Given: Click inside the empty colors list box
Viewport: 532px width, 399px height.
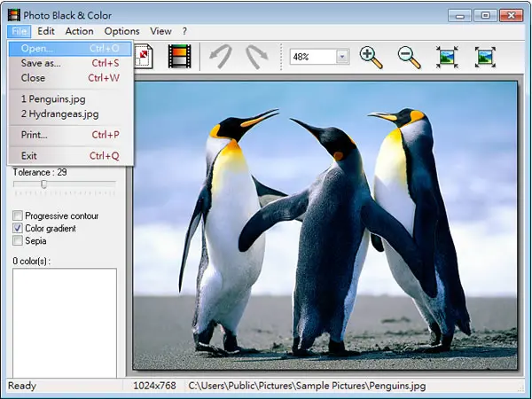Looking at the screenshot, I should (x=65, y=323).
